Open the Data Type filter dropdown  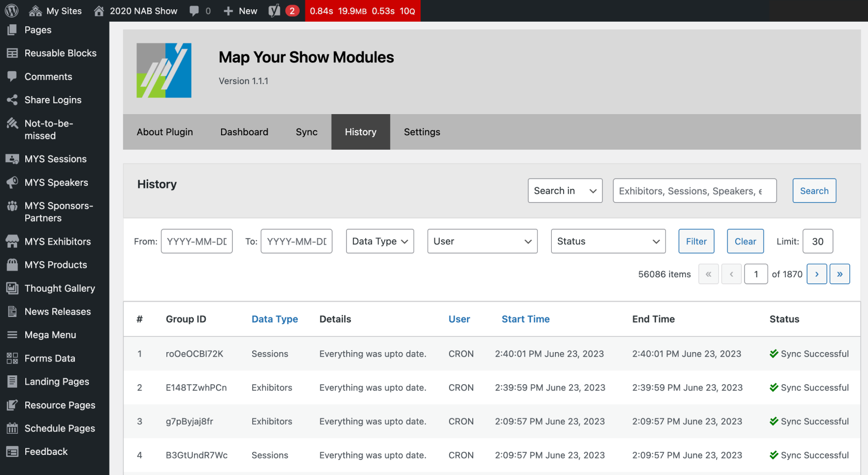[380, 241]
